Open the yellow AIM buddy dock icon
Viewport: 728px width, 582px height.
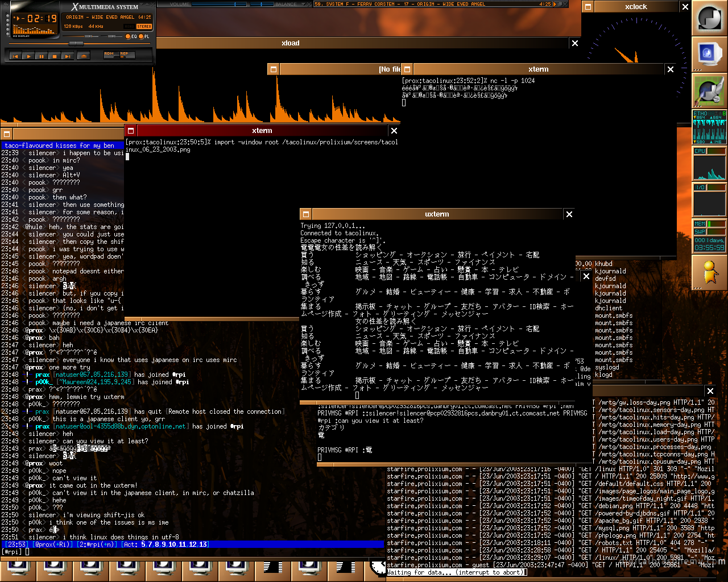click(x=709, y=273)
